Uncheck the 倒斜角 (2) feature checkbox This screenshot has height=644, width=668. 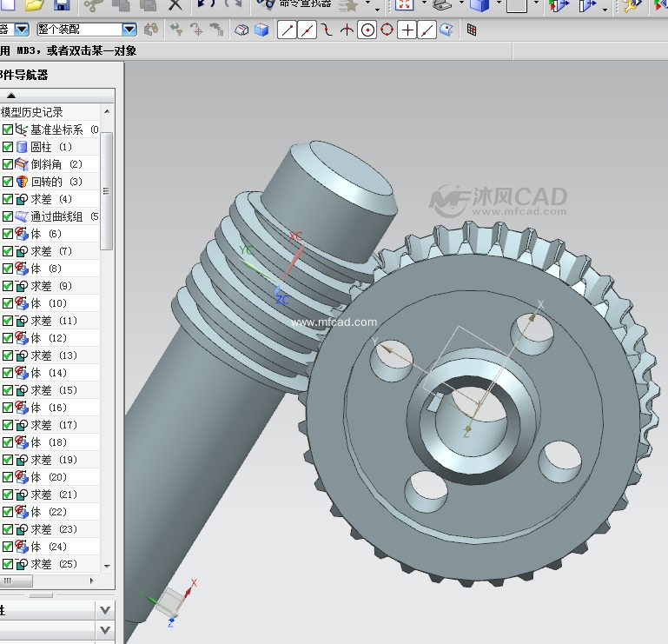click(x=7, y=164)
